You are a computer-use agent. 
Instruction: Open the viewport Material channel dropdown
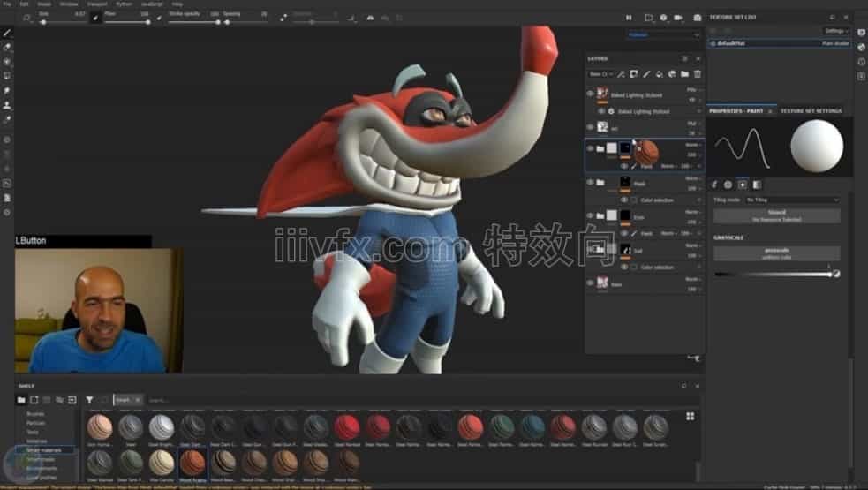click(664, 35)
